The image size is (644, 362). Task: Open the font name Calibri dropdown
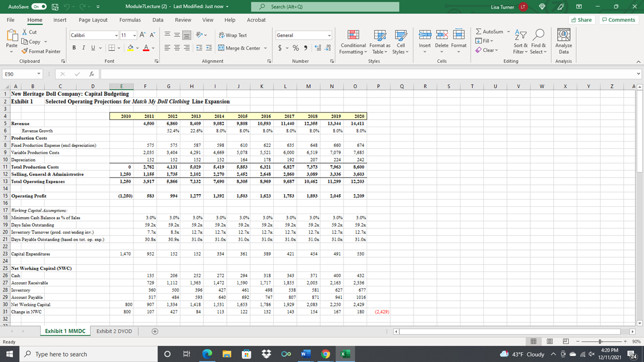pyautogui.click(x=116, y=35)
